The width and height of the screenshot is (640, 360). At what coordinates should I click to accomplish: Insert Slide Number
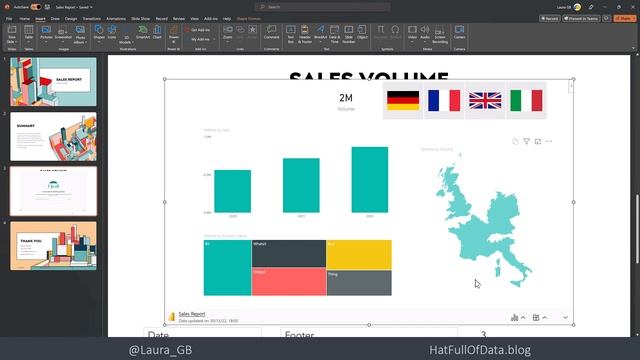pyautogui.click(x=349, y=34)
